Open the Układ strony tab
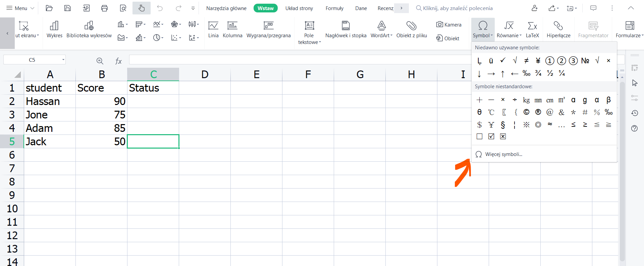 (299, 8)
